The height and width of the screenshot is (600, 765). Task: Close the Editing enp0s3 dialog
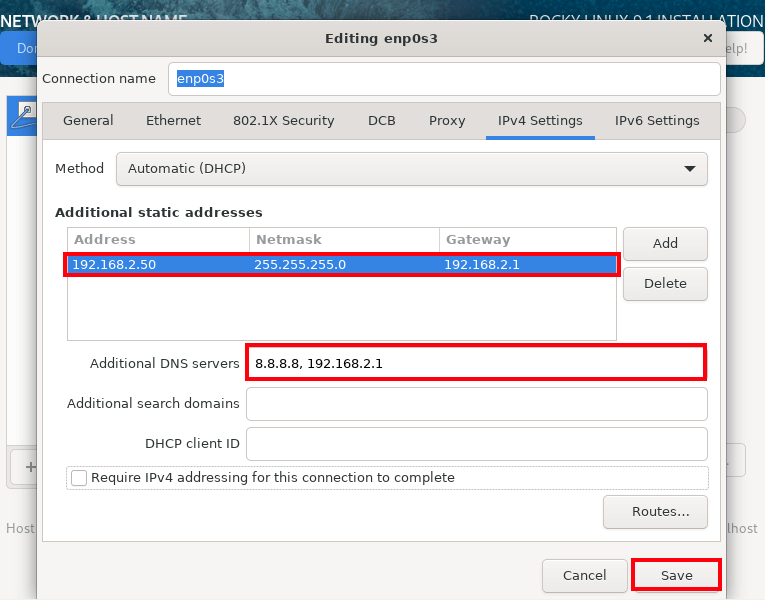(x=707, y=38)
